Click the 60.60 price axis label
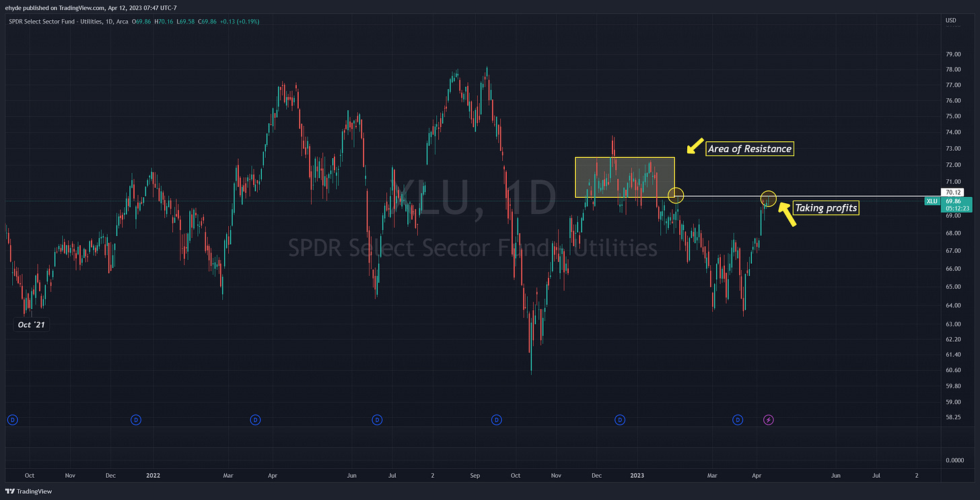The width and height of the screenshot is (980, 500). coord(953,370)
